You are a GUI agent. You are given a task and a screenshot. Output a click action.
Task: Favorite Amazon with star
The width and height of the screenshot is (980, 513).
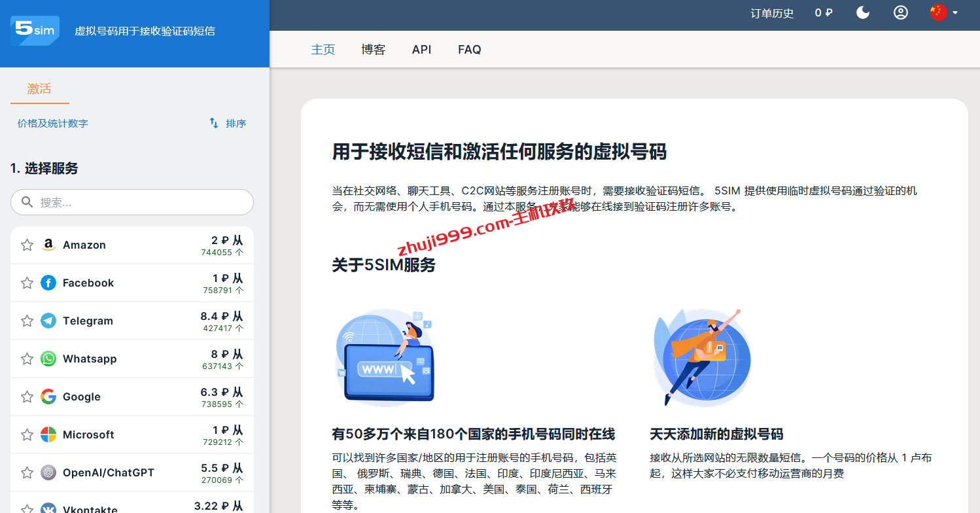coord(27,245)
